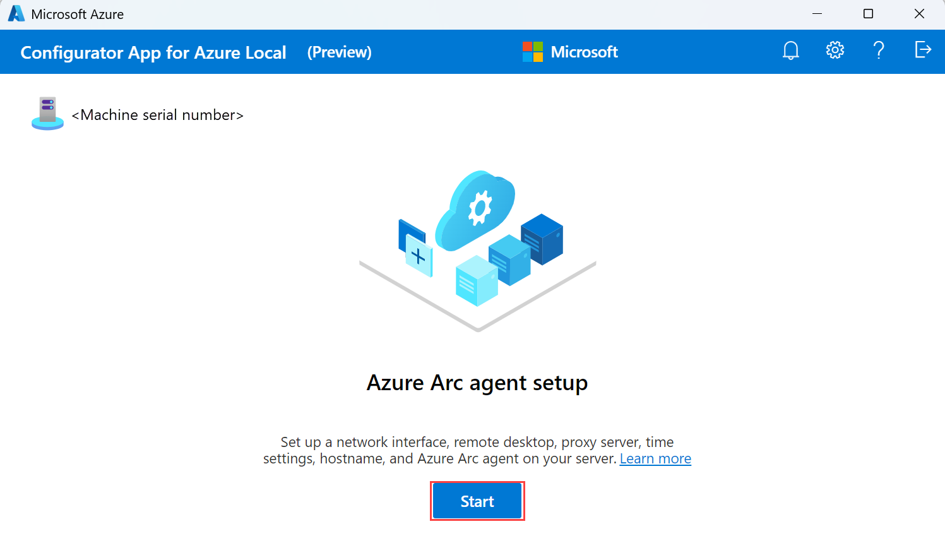945x560 pixels.
Task: Click the Azure Arc agent setup heading
Action: pos(477,383)
